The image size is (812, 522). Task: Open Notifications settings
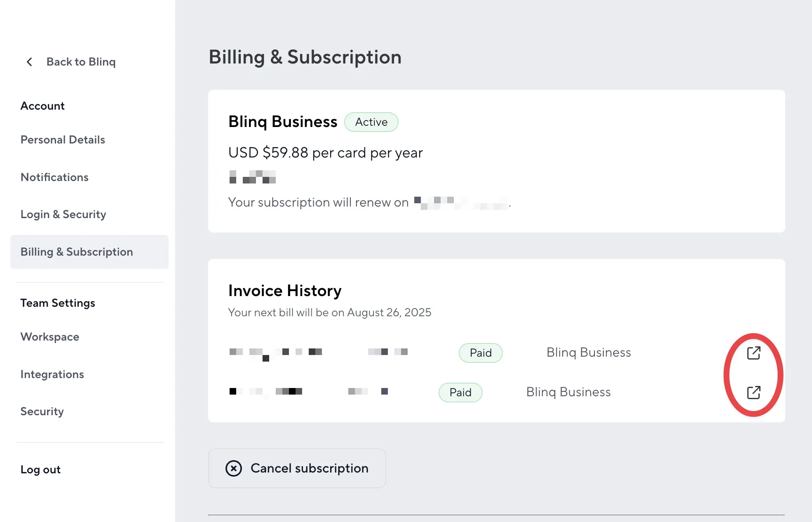tap(54, 177)
